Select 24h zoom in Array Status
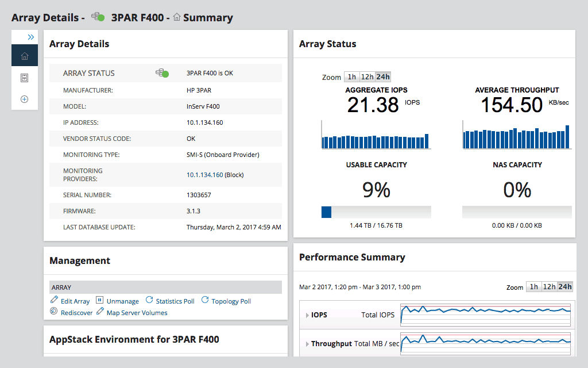588x368 pixels. 383,77
